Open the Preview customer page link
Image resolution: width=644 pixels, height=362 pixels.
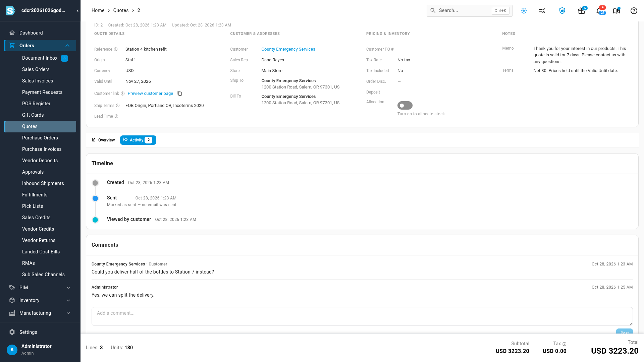click(x=150, y=94)
